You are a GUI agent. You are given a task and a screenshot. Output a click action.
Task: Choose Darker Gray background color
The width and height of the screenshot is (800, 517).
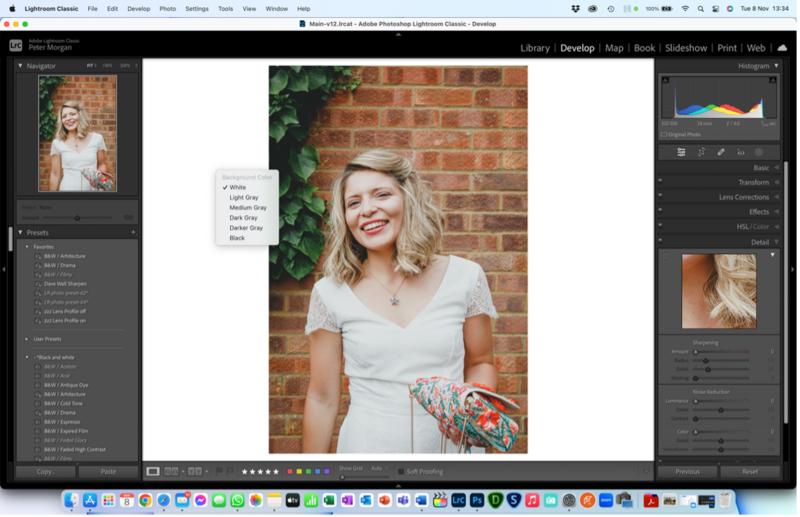tap(246, 228)
